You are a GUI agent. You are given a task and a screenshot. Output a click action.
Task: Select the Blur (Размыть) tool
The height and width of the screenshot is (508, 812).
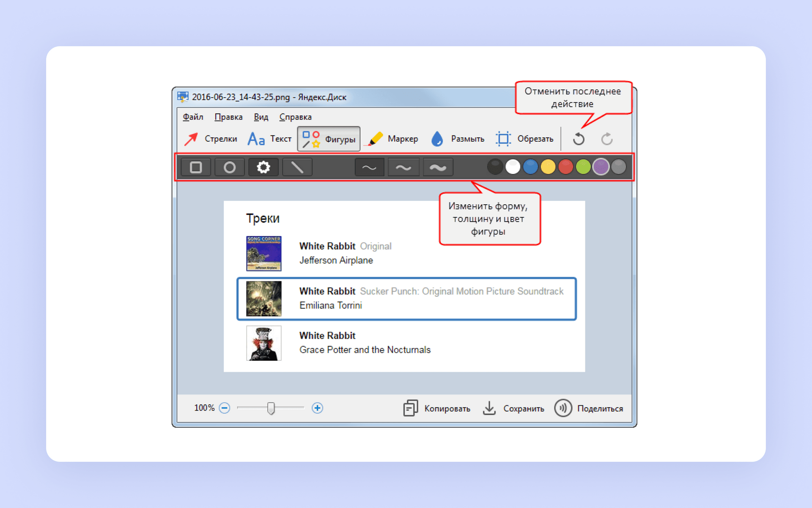pyautogui.click(x=457, y=139)
